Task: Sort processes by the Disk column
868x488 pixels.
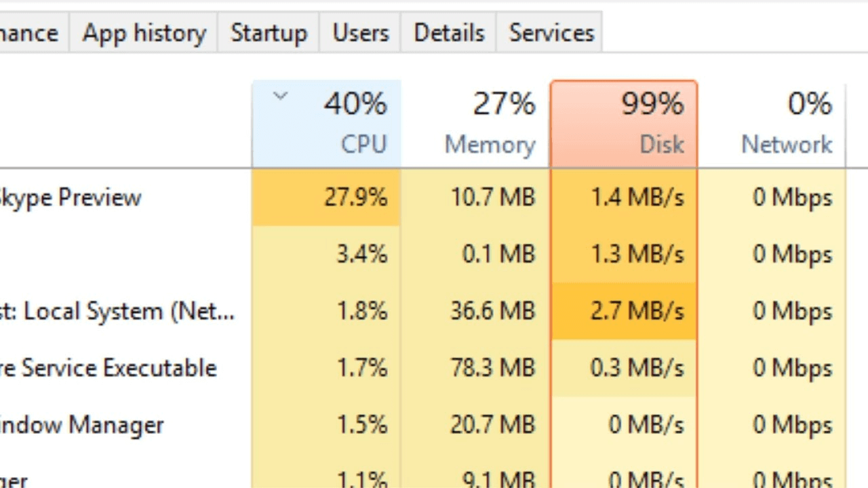Action: [x=637, y=122]
